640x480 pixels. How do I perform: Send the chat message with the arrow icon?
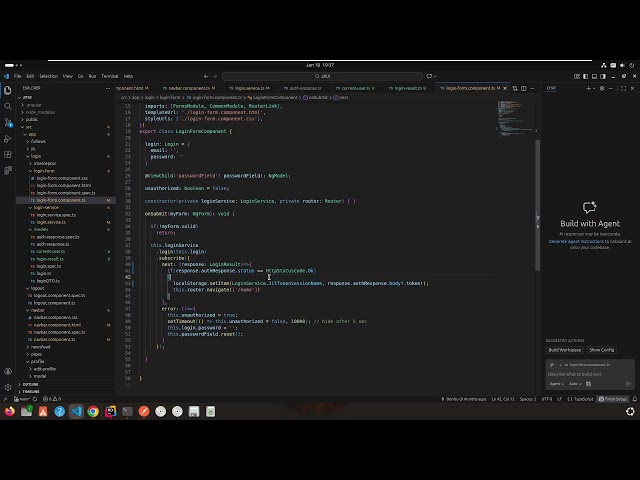628,384
